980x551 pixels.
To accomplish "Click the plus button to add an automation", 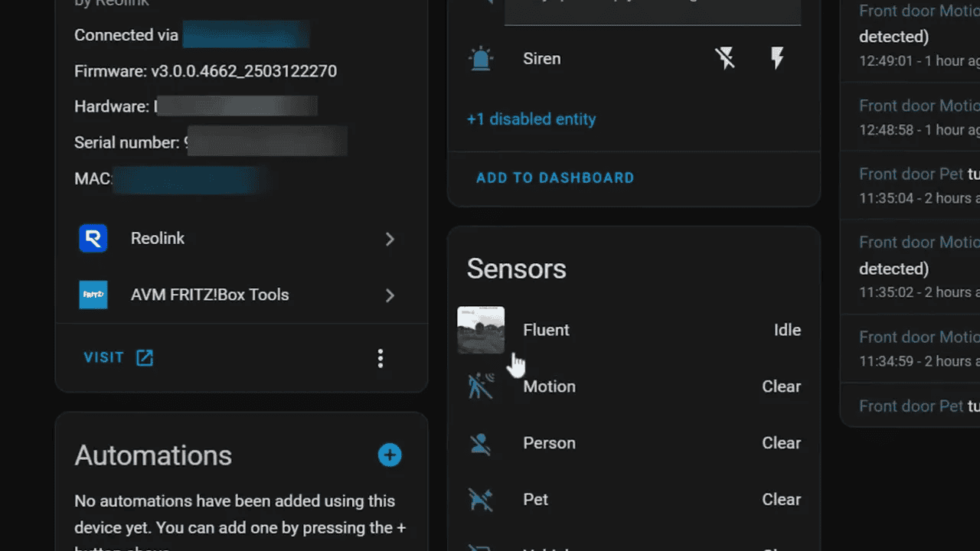I will pos(390,455).
